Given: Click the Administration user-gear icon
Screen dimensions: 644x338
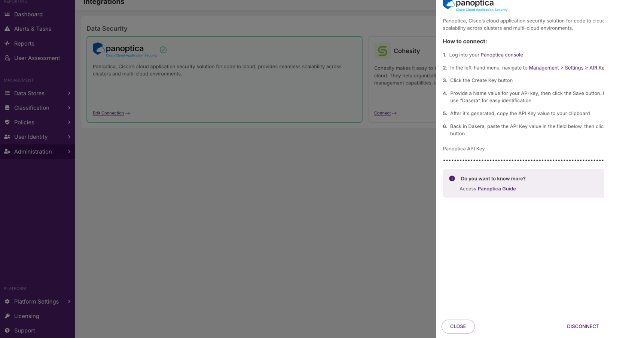Looking at the screenshot, I should (7, 151).
